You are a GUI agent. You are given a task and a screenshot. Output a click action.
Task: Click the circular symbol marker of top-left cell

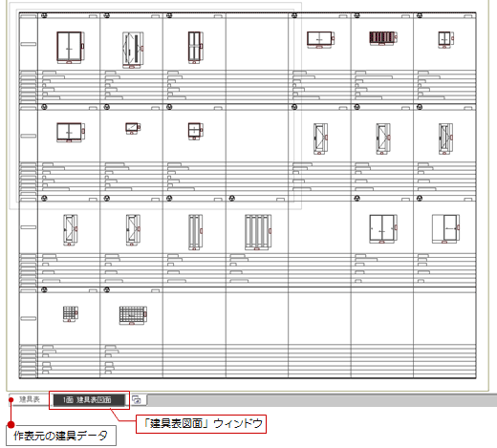44,15
